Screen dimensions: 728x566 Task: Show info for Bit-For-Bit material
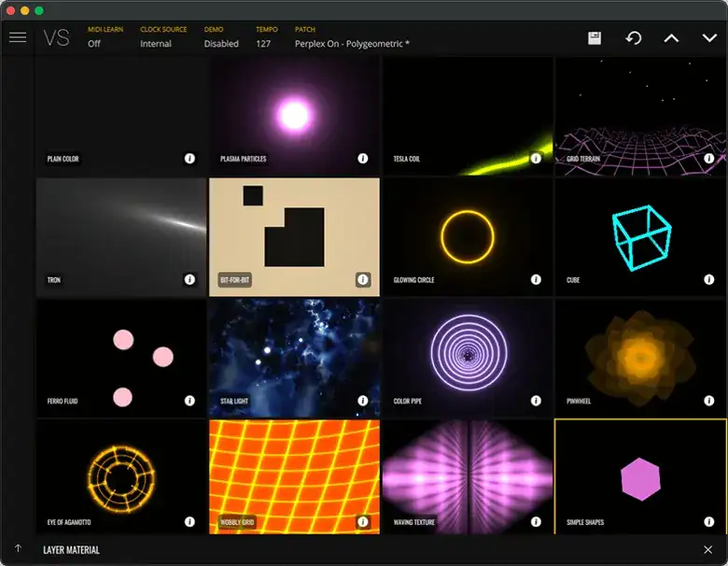(363, 279)
